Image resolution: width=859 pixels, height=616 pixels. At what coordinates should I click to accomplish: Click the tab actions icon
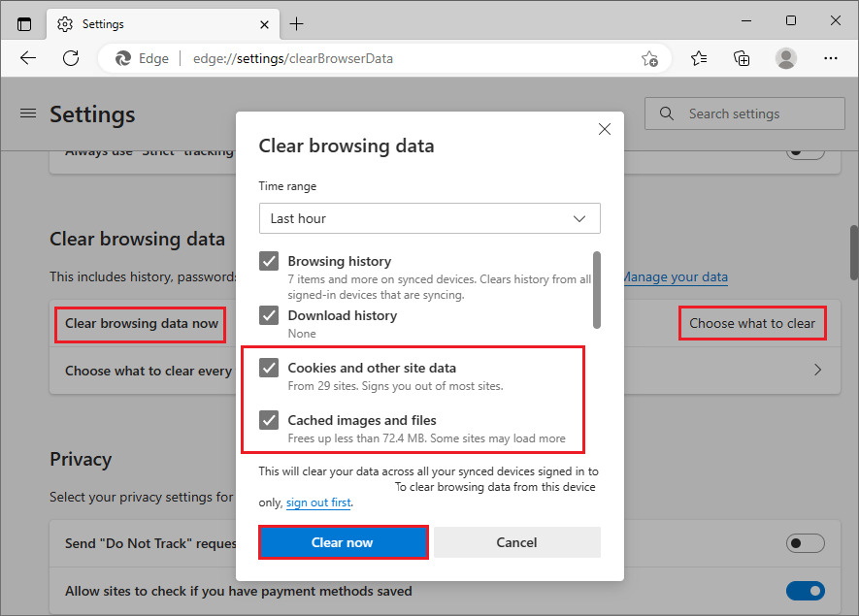click(23, 23)
